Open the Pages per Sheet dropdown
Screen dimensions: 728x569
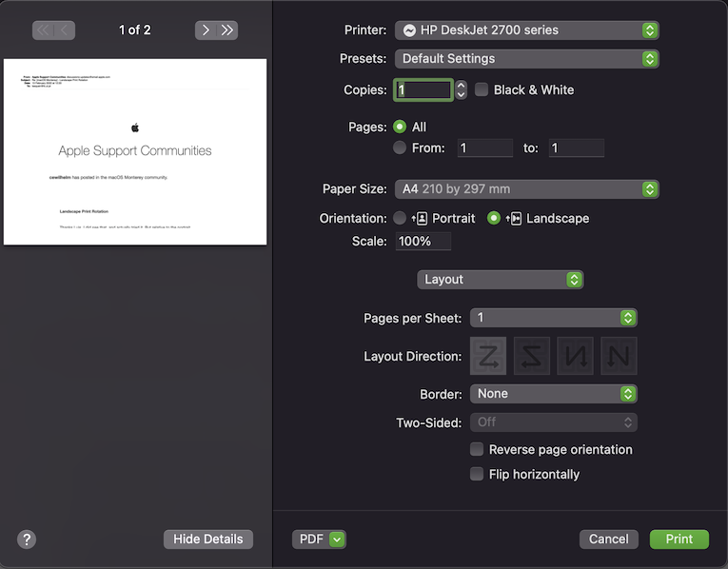[554, 318]
